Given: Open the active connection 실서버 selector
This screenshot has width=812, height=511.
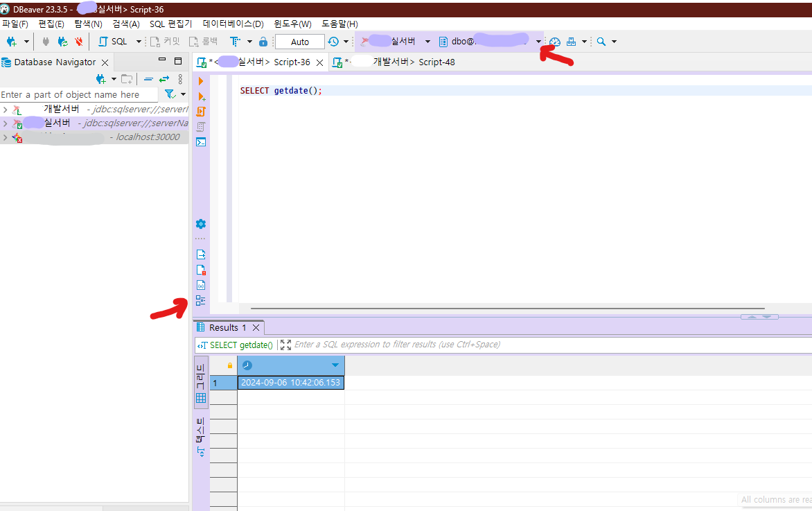Looking at the screenshot, I should (x=395, y=42).
